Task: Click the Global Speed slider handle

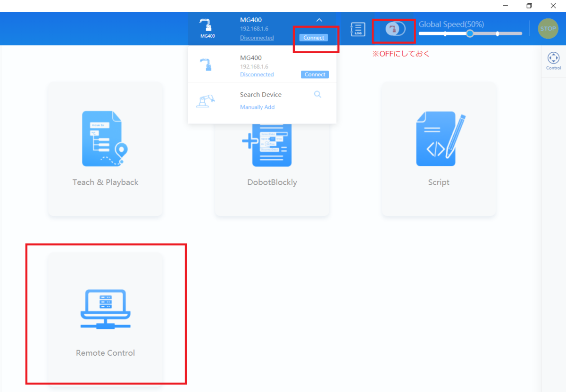Action: pyautogui.click(x=470, y=33)
